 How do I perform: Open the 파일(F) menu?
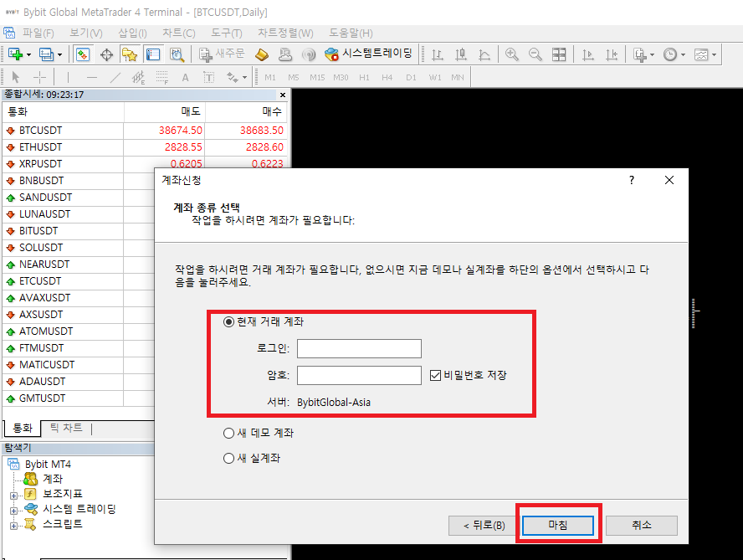pyautogui.click(x=38, y=33)
